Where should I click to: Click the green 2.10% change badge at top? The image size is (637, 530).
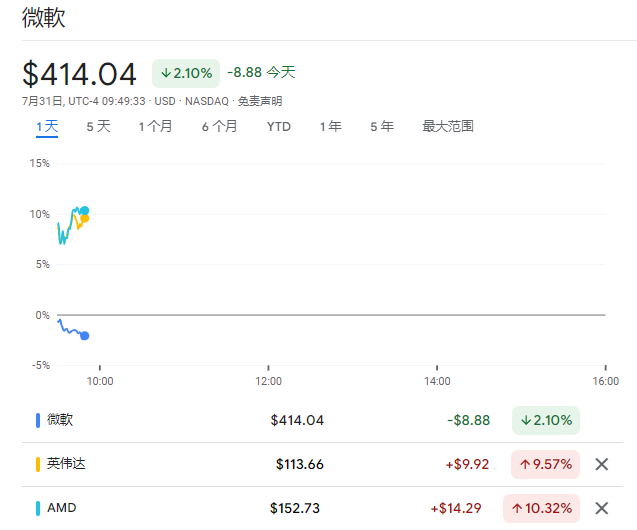coord(185,73)
